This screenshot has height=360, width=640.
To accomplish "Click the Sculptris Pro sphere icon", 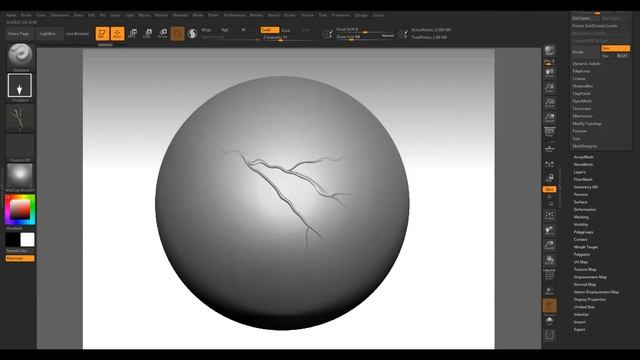I will coord(192,33).
